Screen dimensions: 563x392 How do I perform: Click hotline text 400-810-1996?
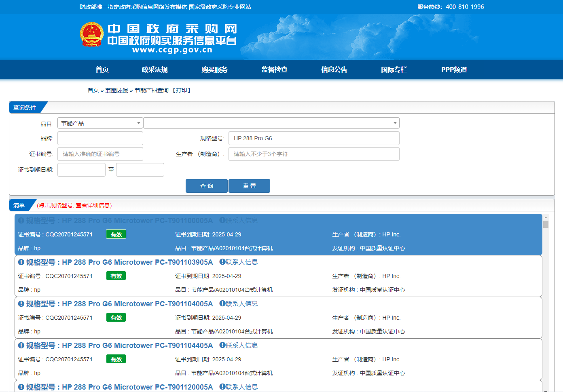(465, 7)
